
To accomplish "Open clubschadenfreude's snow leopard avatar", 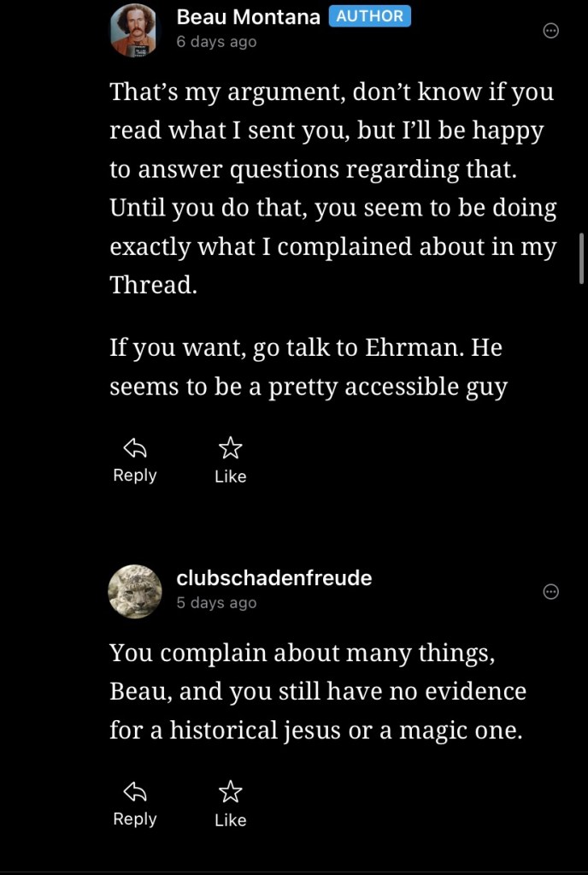I will tap(135, 591).
